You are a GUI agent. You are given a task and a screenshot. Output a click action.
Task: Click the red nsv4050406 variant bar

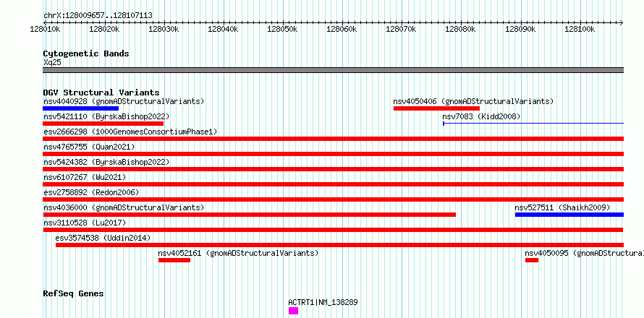tap(436, 108)
